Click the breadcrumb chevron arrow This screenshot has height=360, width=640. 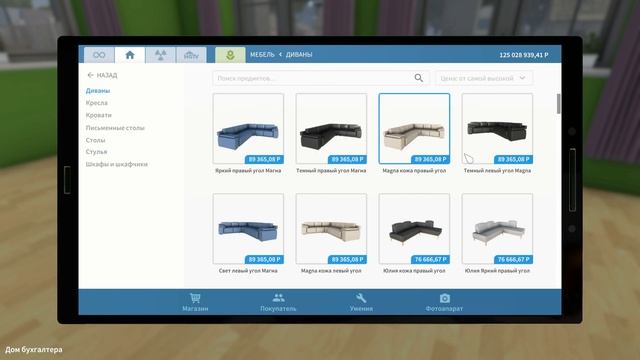(x=280, y=54)
